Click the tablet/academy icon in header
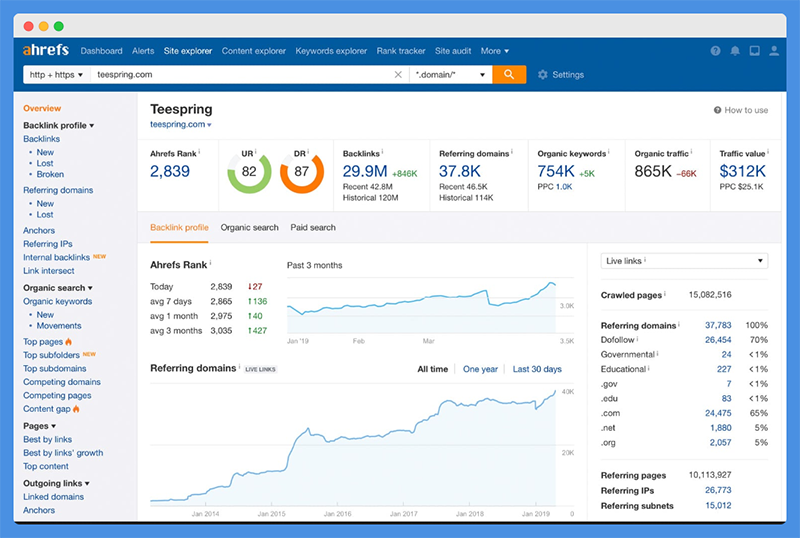Viewport: 800px width, 538px height. click(x=754, y=51)
